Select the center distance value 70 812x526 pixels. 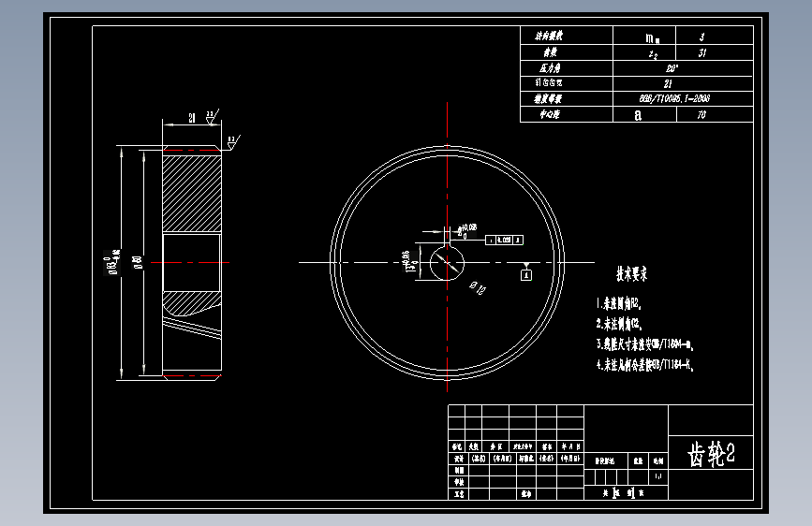point(701,114)
